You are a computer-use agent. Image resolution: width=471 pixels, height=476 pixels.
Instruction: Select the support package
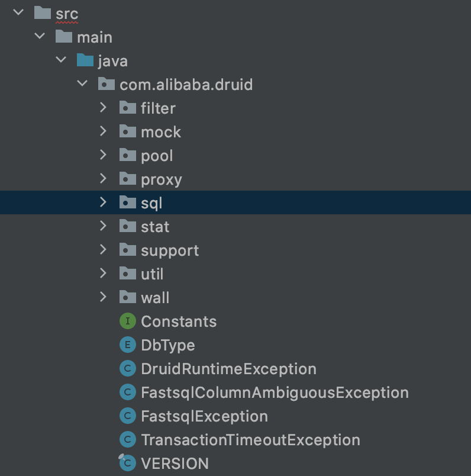170,250
